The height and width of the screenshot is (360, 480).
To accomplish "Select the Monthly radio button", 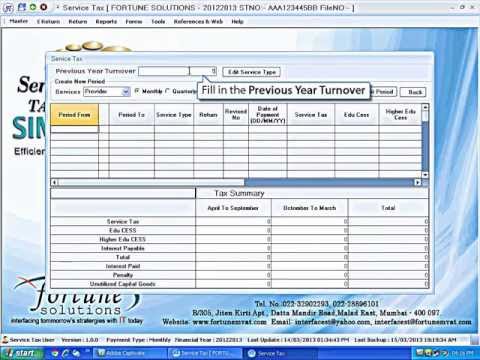I will [x=137, y=91].
